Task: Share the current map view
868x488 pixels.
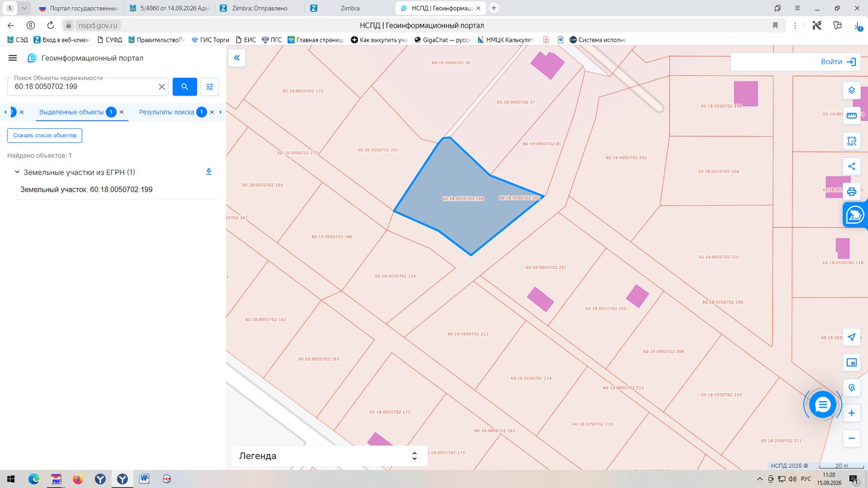Action: click(x=852, y=167)
